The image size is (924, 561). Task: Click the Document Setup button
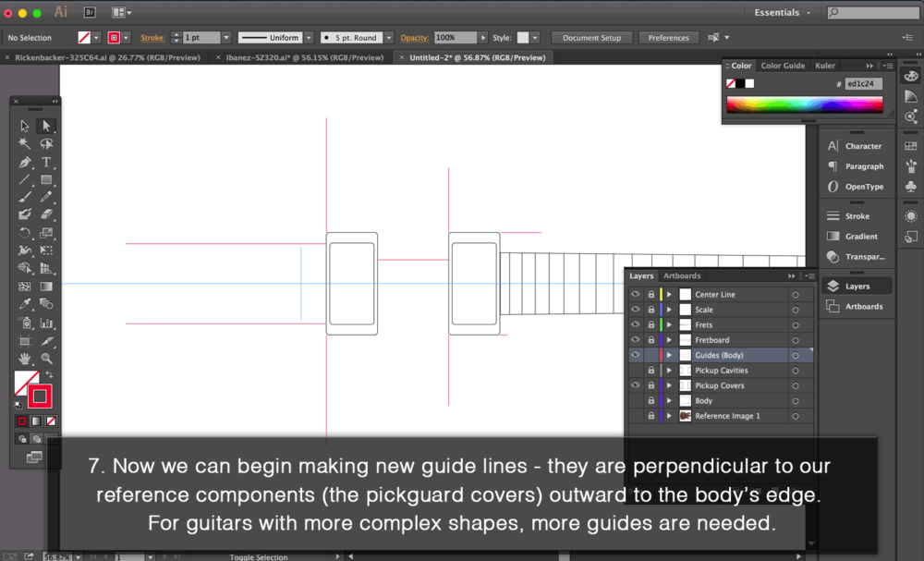591,38
